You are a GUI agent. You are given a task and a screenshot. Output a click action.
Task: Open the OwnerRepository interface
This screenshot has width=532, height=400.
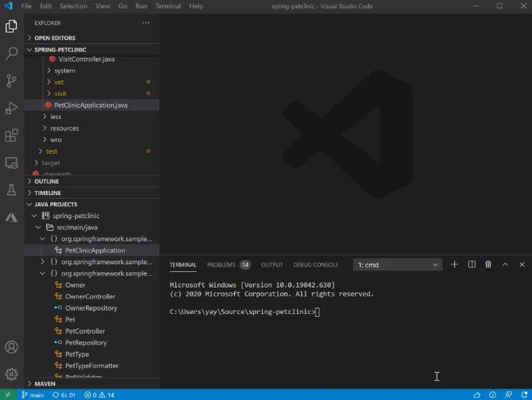[x=92, y=308]
